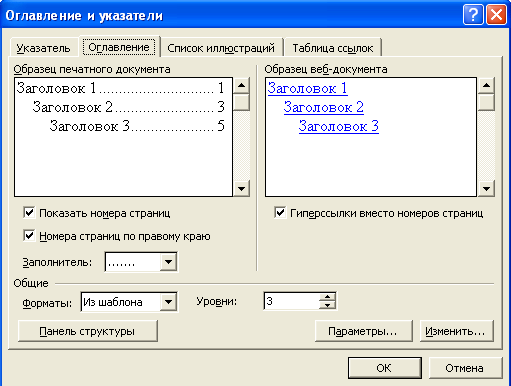
Task: Click the Изменить... button
Action: click(456, 331)
